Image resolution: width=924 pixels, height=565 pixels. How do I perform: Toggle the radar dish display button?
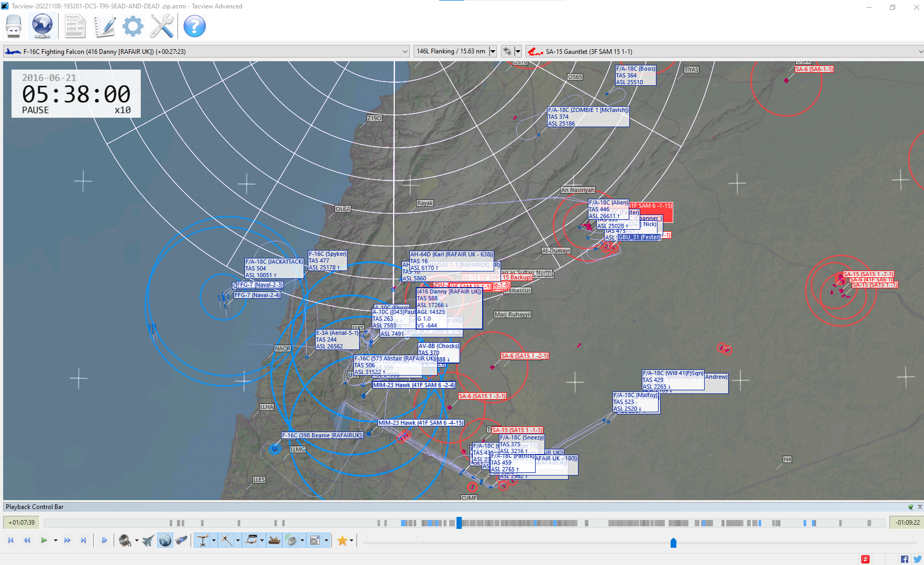pyautogui.click(x=291, y=540)
